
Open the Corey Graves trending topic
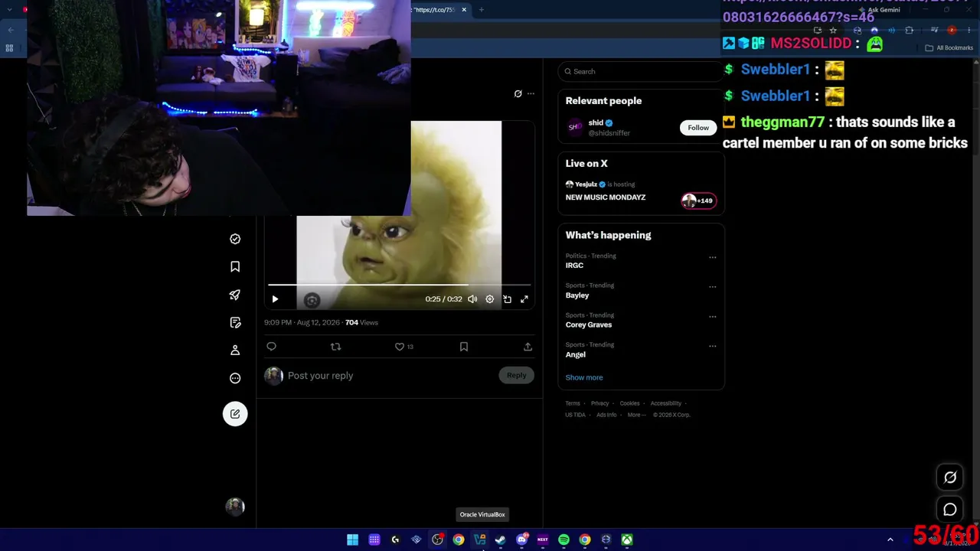coord(589,325)
